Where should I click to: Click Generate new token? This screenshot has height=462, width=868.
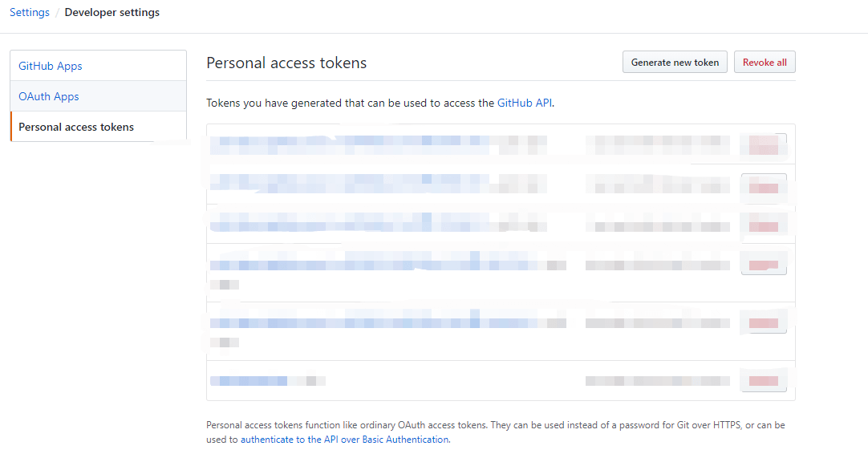pos(675,62)
